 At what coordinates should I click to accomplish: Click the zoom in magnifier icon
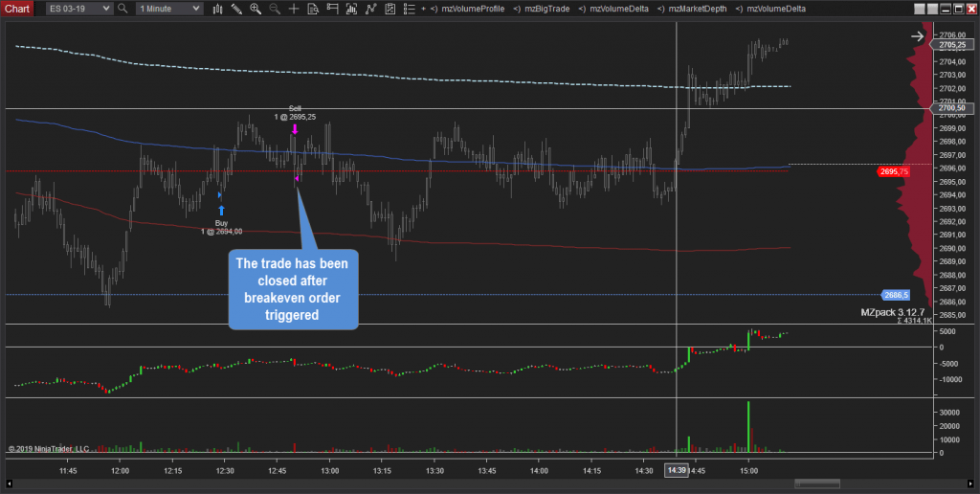click(256, 9)
